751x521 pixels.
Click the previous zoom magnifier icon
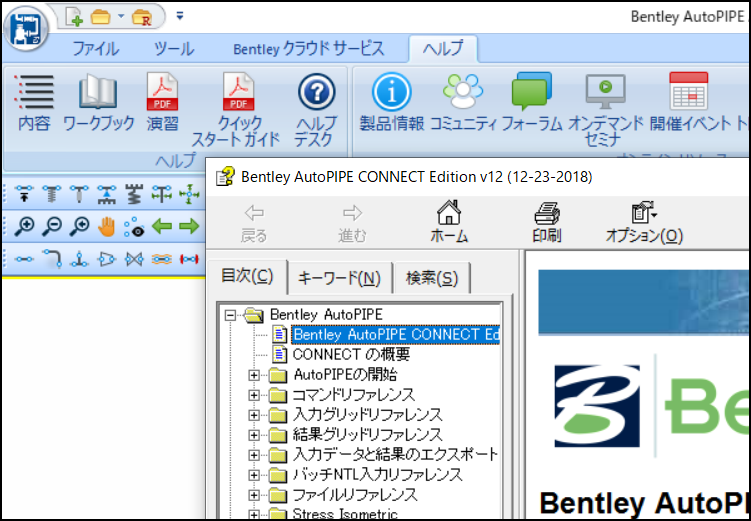point(79,226)
